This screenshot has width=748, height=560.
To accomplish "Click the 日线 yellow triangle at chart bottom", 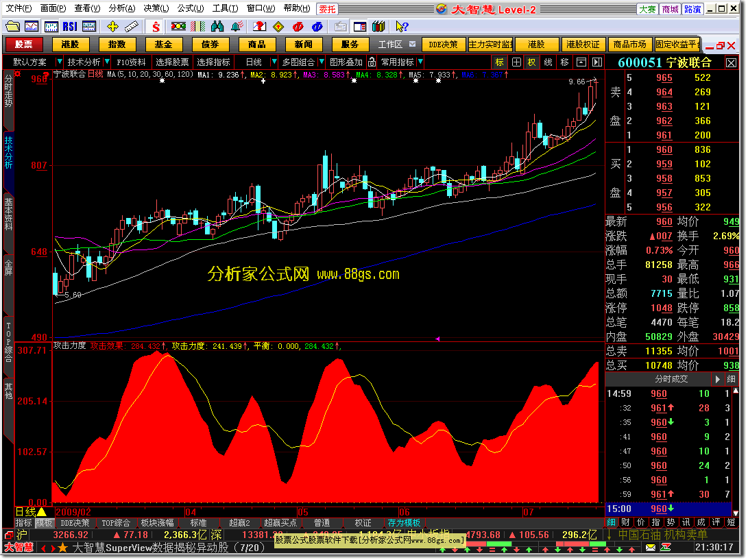I will (42, 512).
